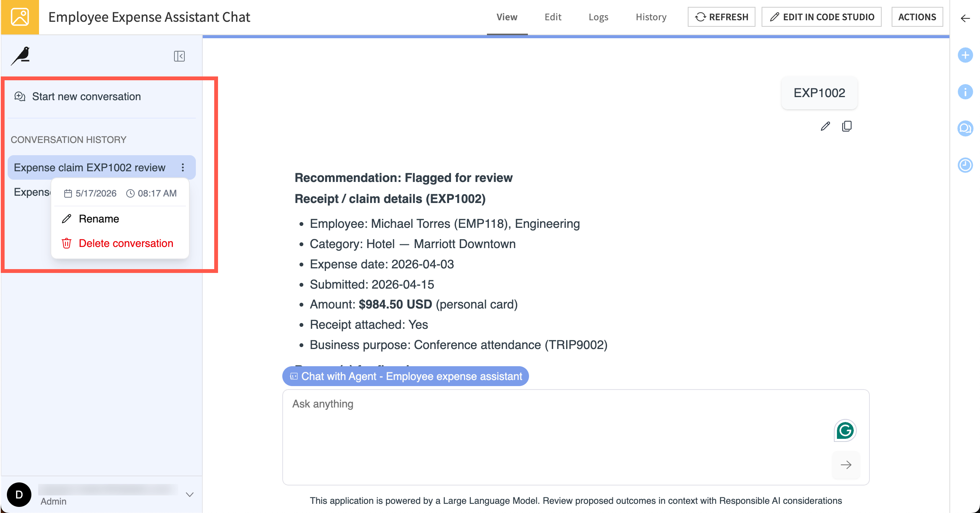Screen dimensions: 980x513
Task: Click Category: Hotel — Marriott Downtown line
Action: pyautogui.click(x=412, y=244)
